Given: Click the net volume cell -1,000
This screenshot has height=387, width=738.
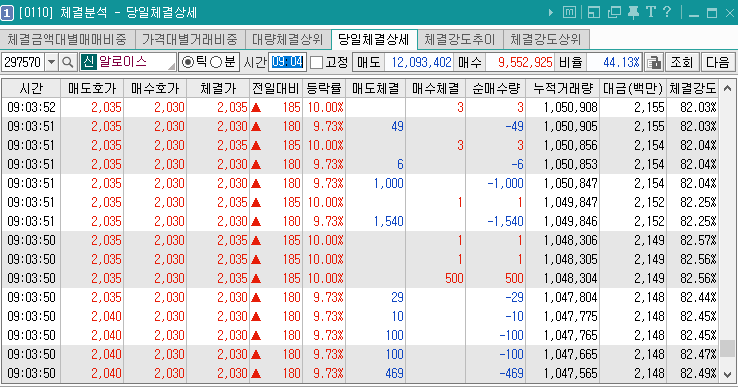Looking at the screenshot, I should [496, 183].
